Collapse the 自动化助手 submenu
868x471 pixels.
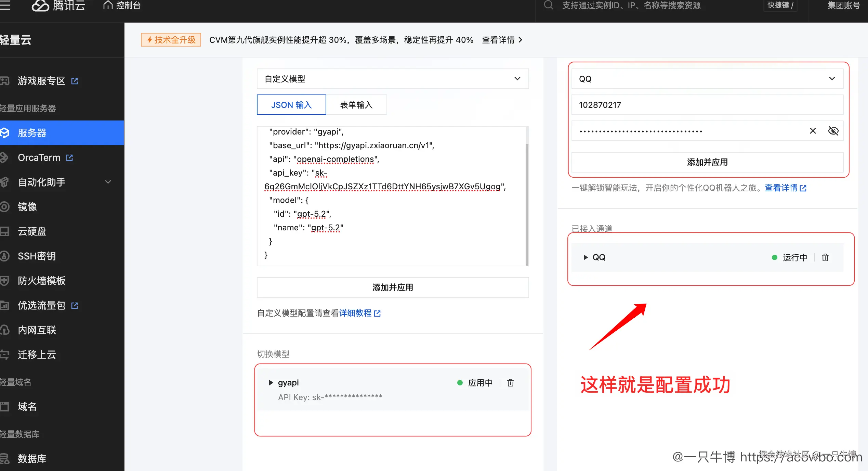coord(108,182)
